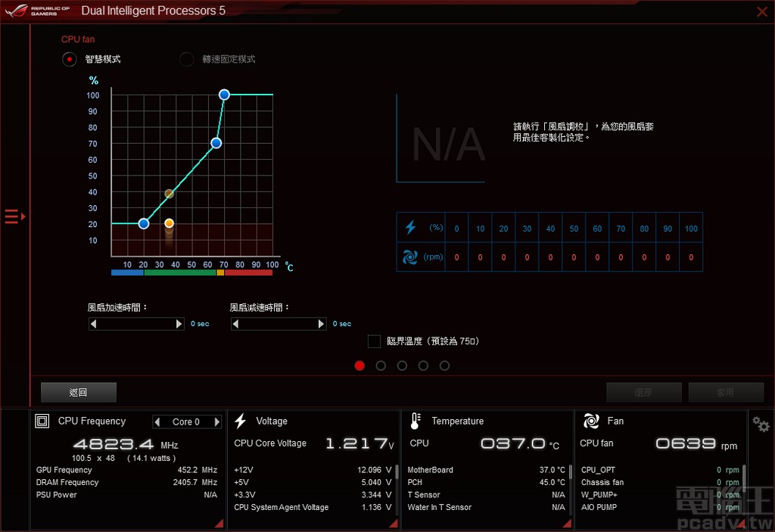Click the DRAM Frequency row
This screenshot has height=532, width=775.
tap(126, 482)
